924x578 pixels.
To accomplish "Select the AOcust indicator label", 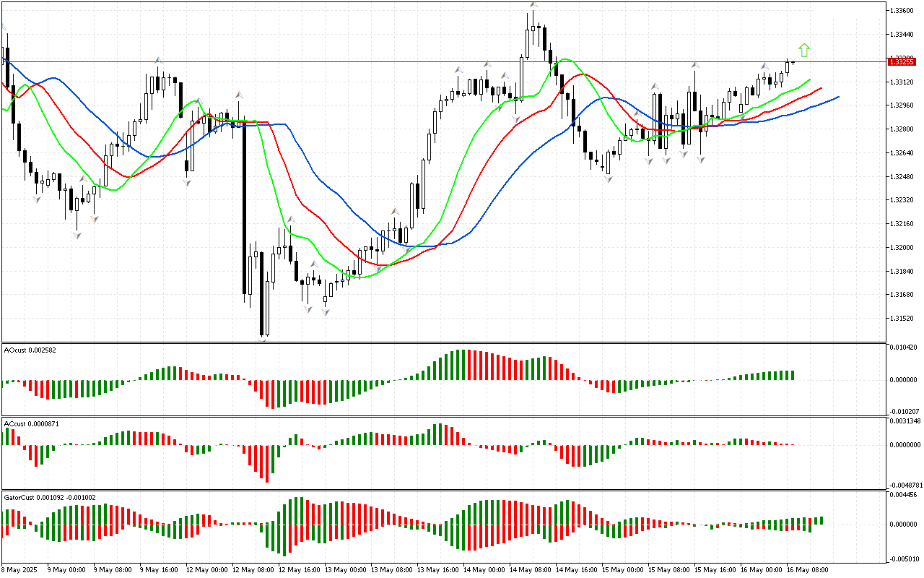I will click(30, 350).
